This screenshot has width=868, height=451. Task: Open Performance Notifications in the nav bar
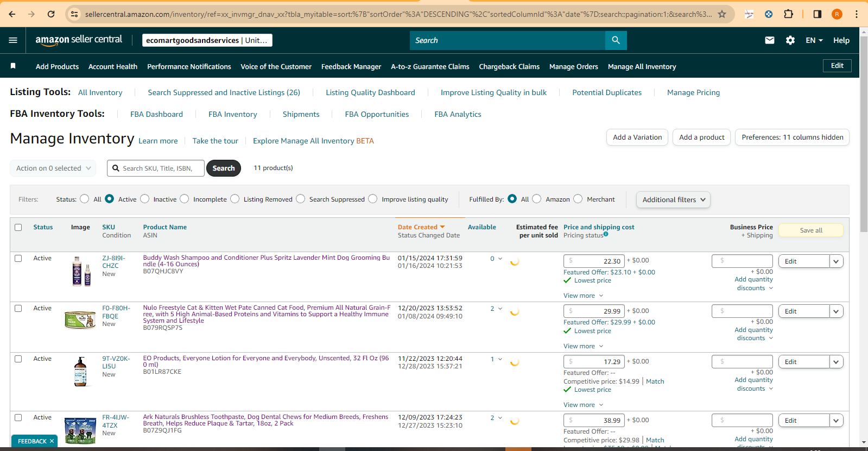click(189, 66)
